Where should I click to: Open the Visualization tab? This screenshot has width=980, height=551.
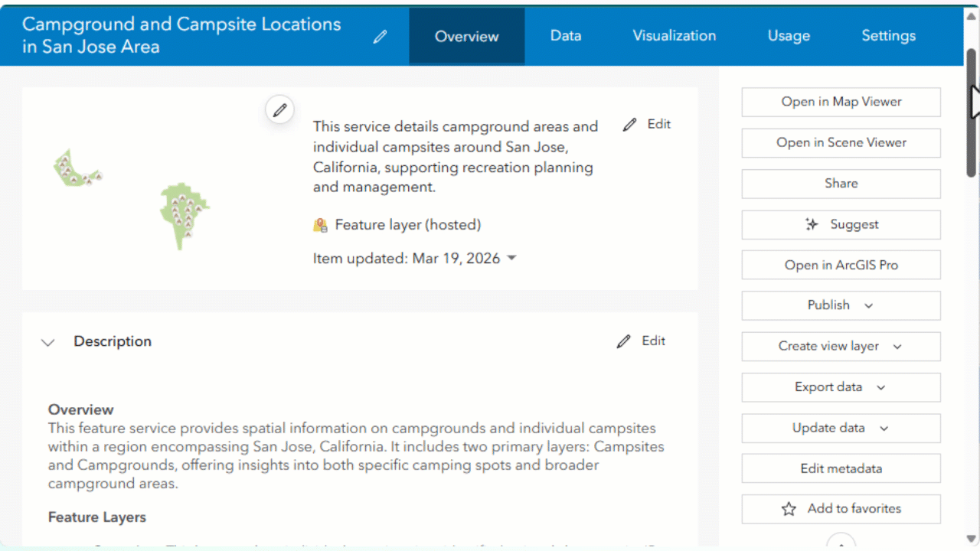click(x=675, y=35)
